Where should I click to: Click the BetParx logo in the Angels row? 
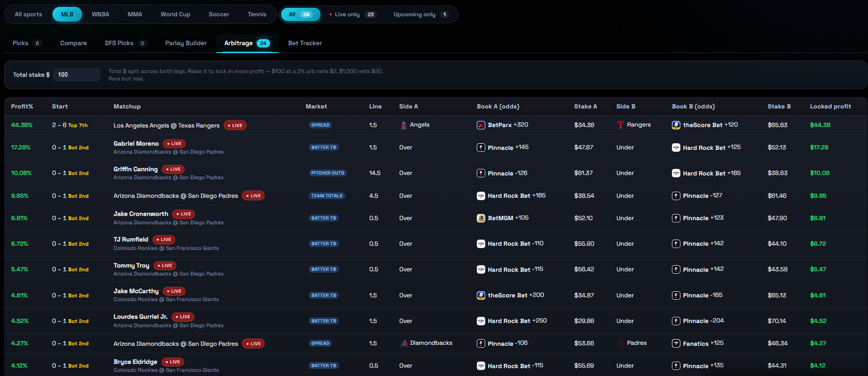click(481, 125)
